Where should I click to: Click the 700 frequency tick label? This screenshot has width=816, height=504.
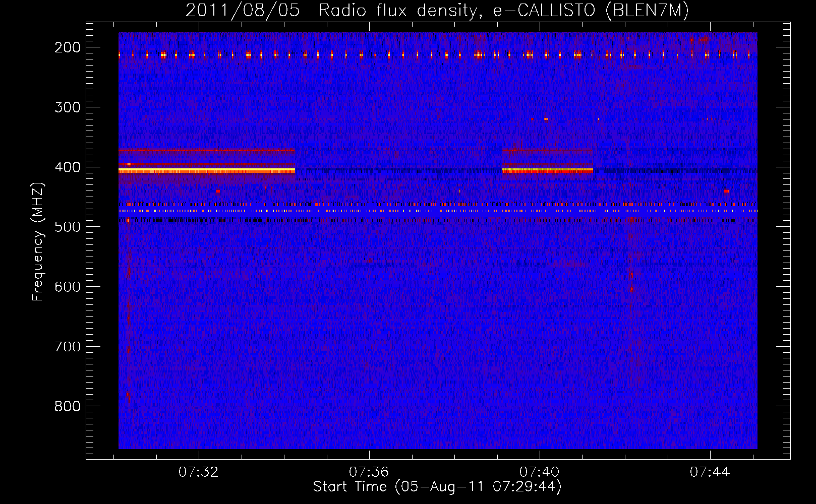(x=67, y=347)
